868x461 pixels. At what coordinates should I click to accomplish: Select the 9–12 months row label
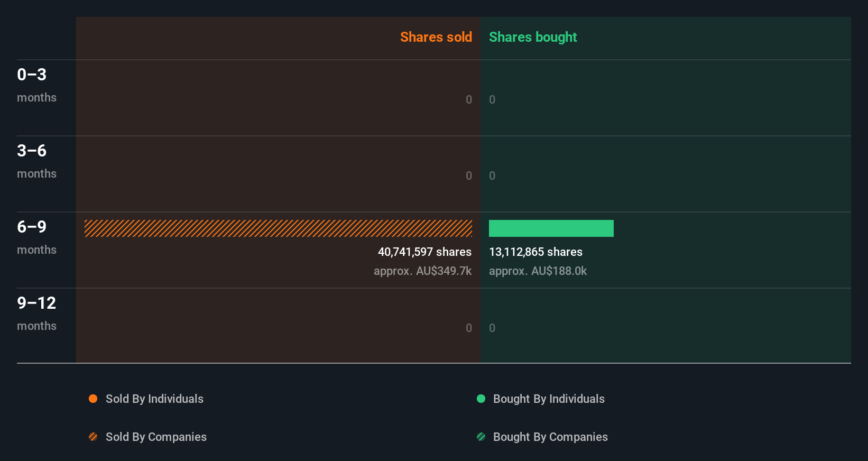[x=36, y=313]
